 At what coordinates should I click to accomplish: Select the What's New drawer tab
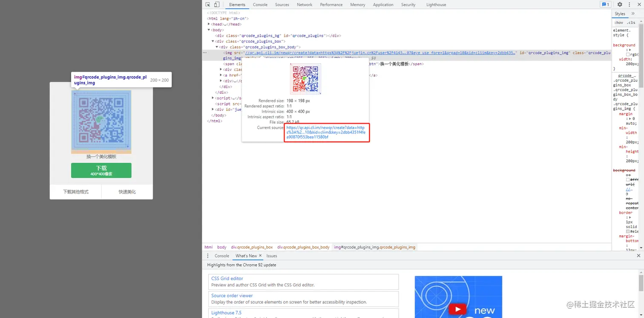246,256
